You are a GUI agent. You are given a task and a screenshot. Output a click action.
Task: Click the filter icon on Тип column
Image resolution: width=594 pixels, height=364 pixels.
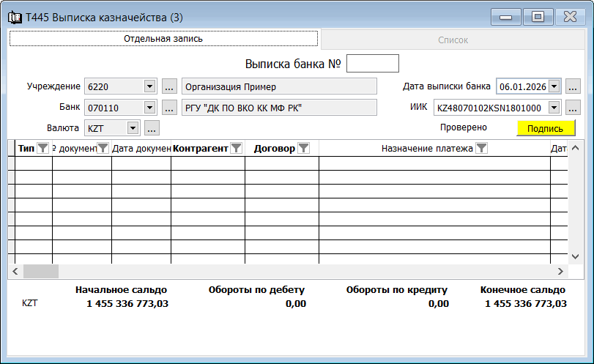coord(43,148)
